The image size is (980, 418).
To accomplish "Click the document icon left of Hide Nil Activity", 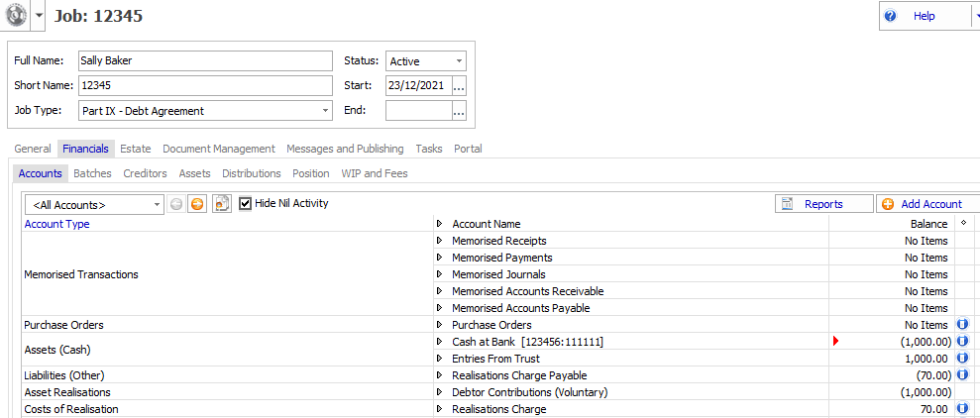I will 222,204.
